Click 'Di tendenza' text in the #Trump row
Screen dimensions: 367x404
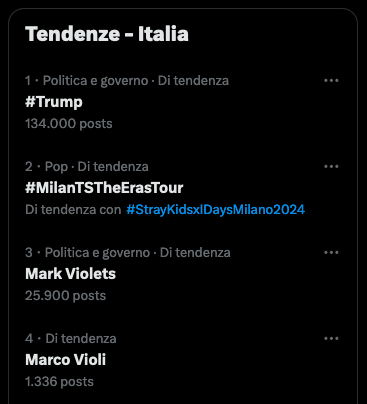tap(193, 81)
